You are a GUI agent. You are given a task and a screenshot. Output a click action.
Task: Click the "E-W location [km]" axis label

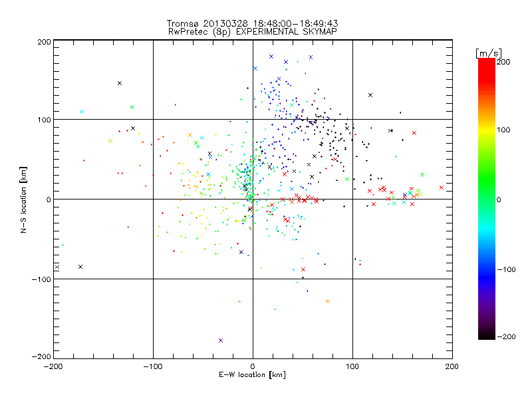point(252,374)
